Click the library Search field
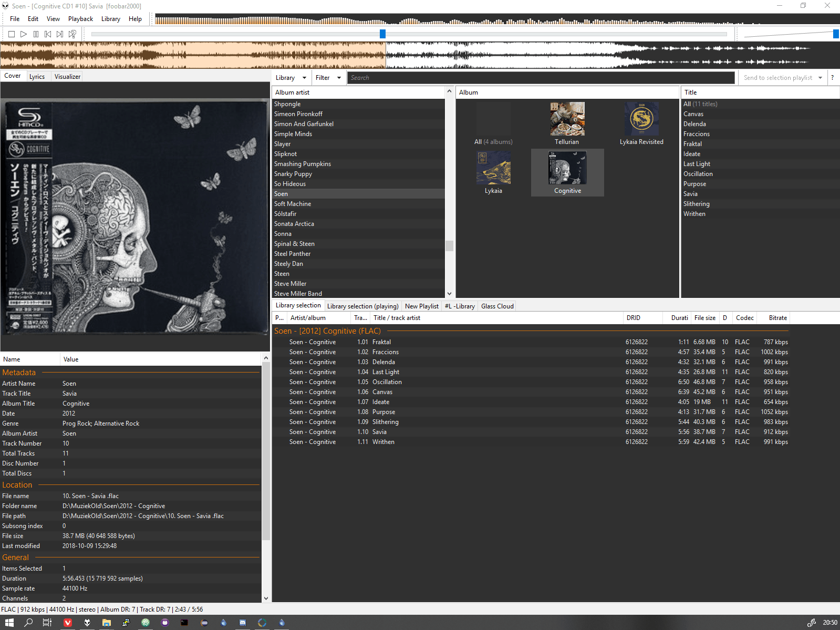 click(x=541, y=78)
